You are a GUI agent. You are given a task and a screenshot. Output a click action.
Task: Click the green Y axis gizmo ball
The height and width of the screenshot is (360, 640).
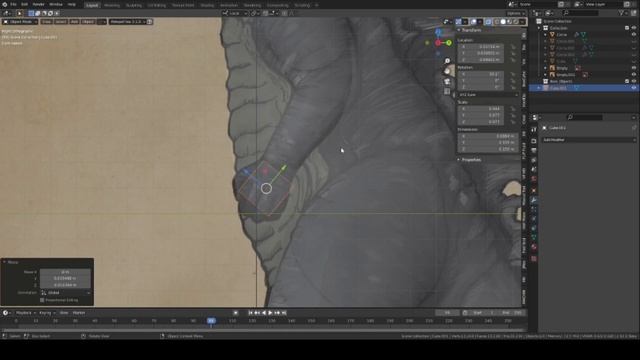tap(449, 42)
